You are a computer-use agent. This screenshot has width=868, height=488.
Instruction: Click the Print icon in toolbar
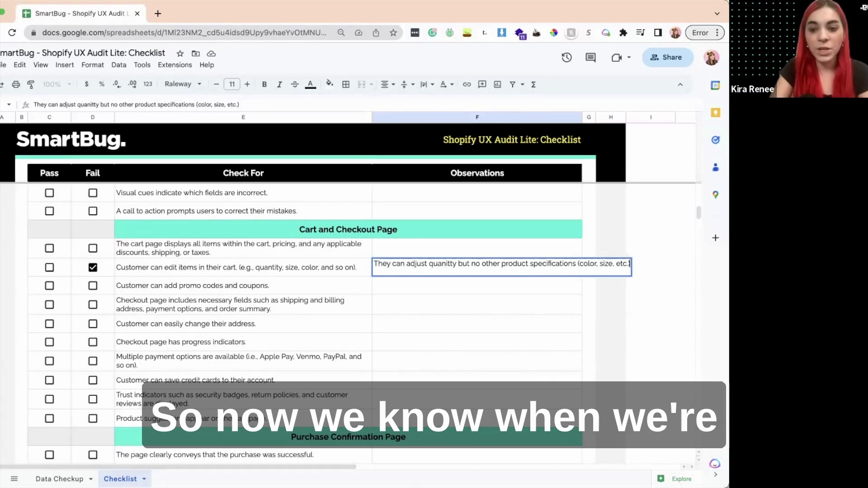click(x=16, y=84)
